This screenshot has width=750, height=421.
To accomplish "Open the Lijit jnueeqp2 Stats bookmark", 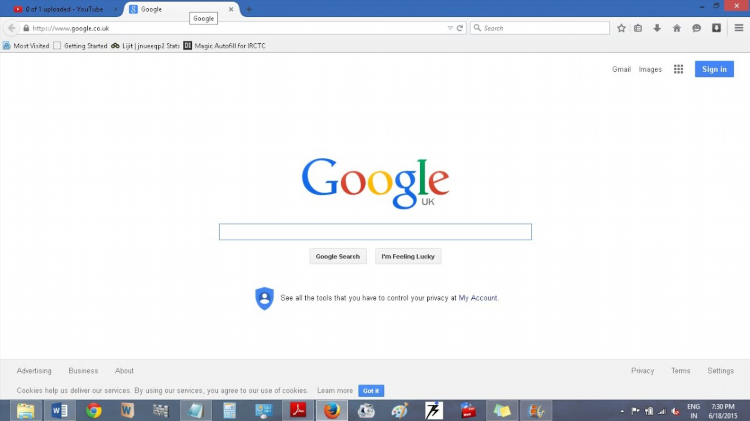I will point(145,46).
